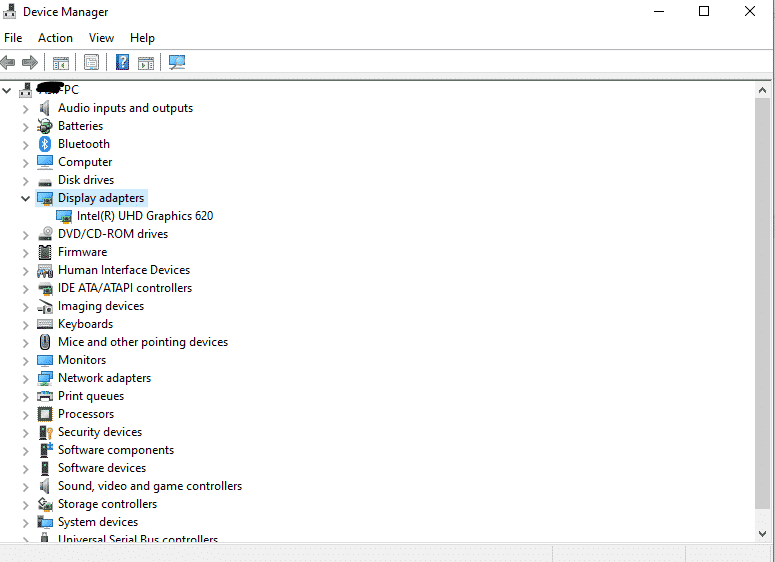
Task: Click the vertical scrollbar thumb
Action: tap(762, 303)
